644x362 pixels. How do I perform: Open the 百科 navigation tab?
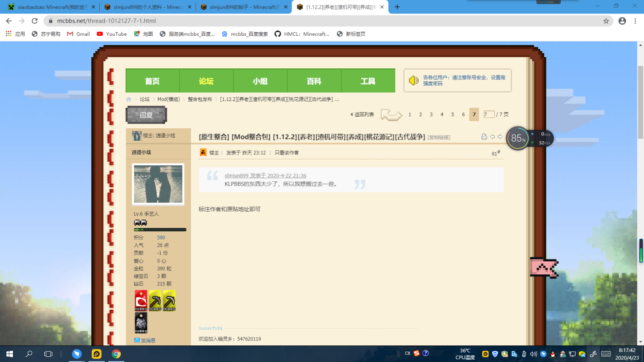pos(314,81)
